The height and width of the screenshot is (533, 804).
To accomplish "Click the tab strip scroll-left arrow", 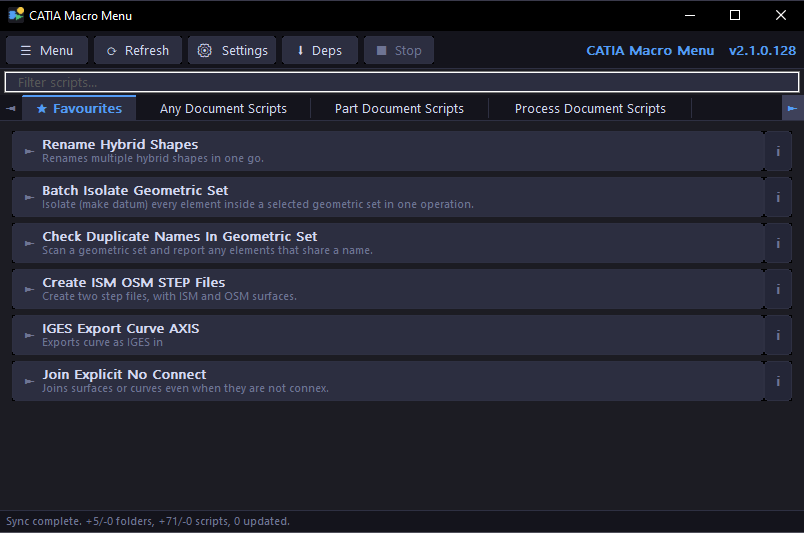I will coord(11,108).
